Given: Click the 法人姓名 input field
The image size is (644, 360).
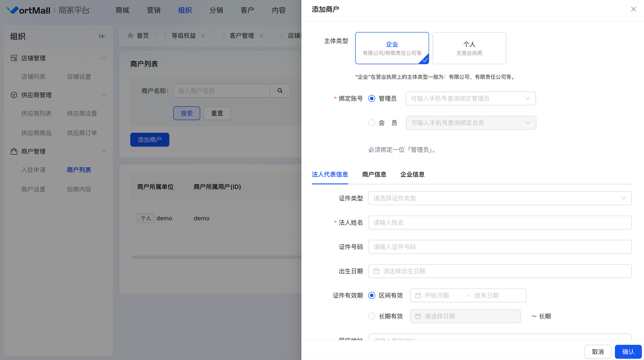Looking at the screenshot, I should coord(500,223).
